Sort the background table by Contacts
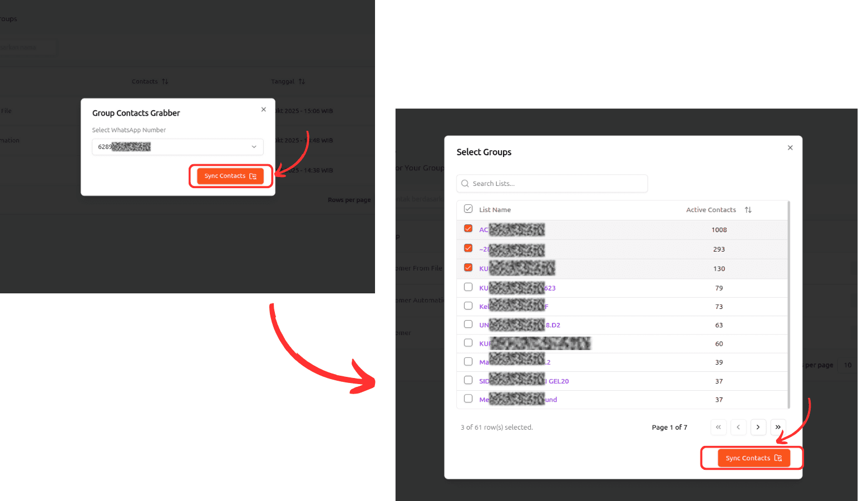This screenshot has height=501, width=868. (165, 81)
